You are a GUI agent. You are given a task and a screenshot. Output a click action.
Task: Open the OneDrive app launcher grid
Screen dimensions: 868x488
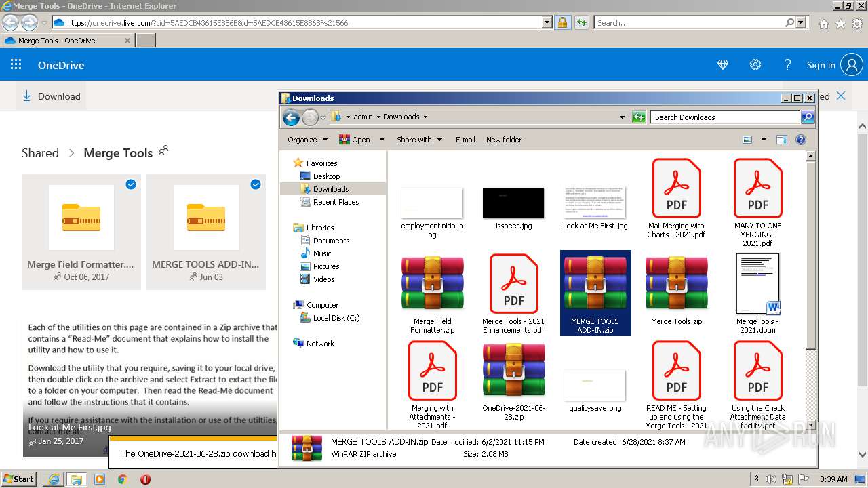(x=16, y=65)
